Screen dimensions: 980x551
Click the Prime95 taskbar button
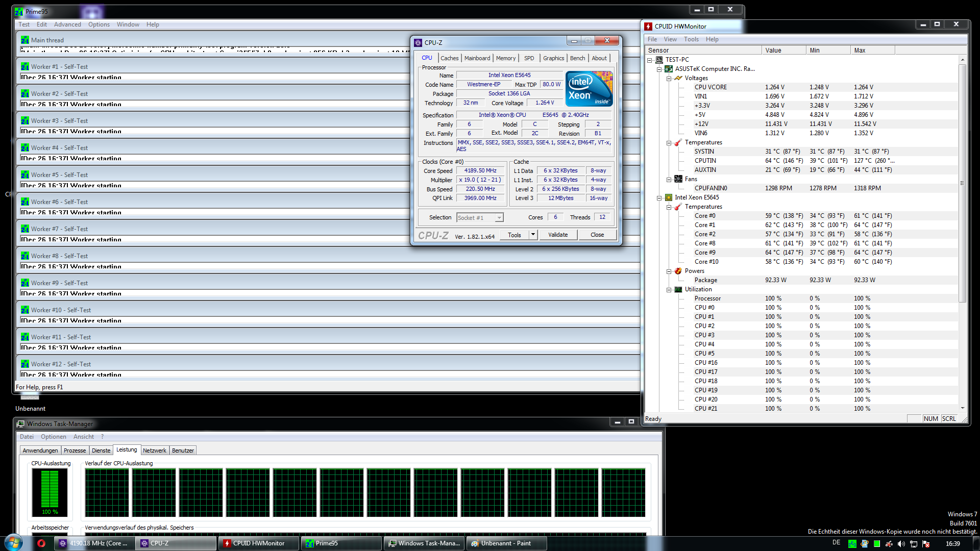(341, 543)
